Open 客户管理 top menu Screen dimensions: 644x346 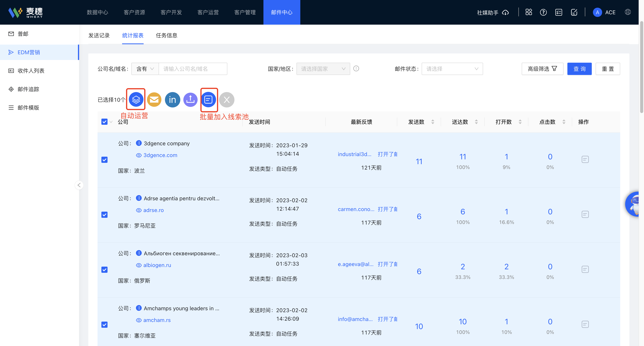pos(245,12)
